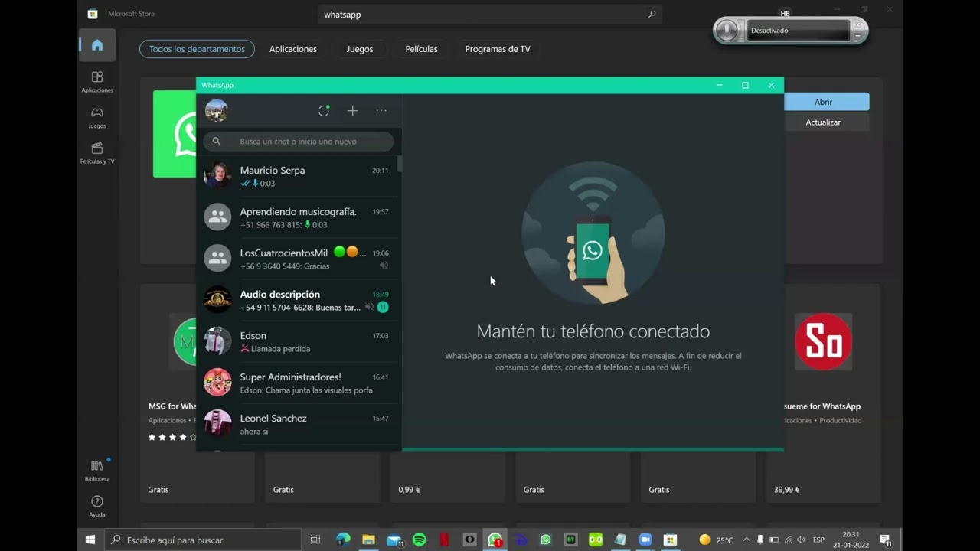Open Zoom from taskbar
The width and height of the screenshot is (980, 551).
pyautogui.click(x=645, y=540)
